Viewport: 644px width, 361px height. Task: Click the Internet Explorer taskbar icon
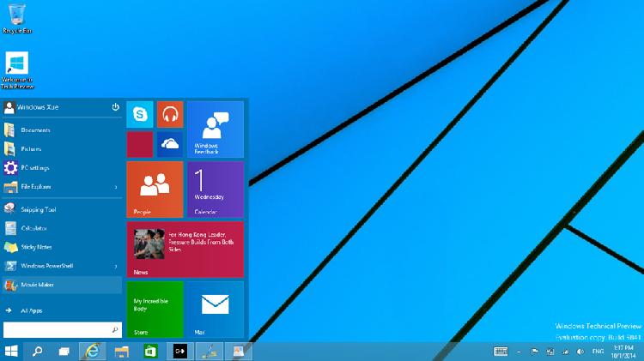tap(93, 351)
